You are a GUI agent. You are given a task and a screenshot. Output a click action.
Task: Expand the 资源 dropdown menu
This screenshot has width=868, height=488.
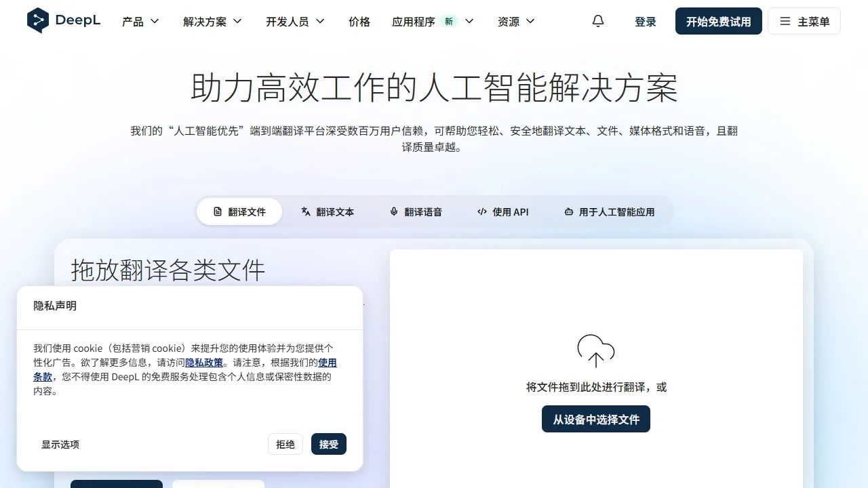pos(517,22)
